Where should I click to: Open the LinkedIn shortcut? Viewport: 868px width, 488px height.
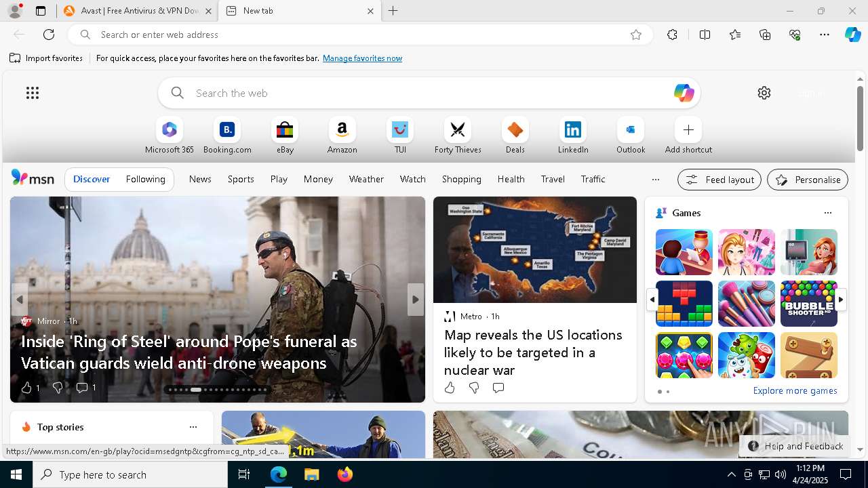573,136
